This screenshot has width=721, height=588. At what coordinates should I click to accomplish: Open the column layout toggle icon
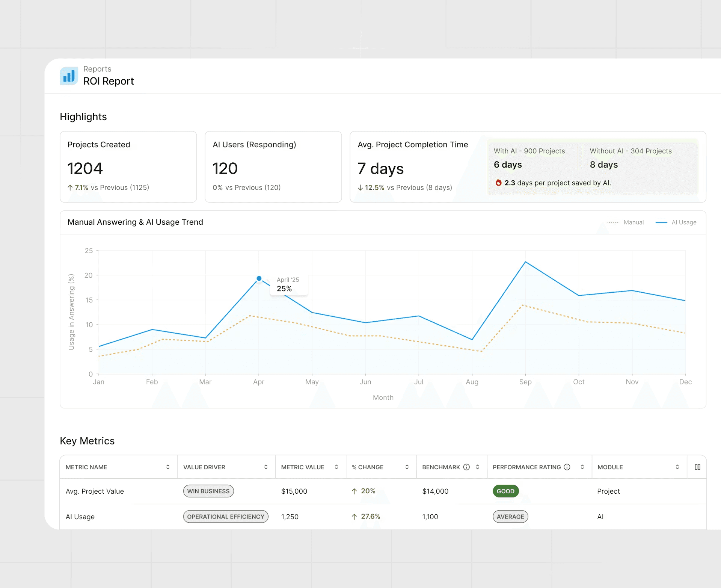click(x=697, y=467)
